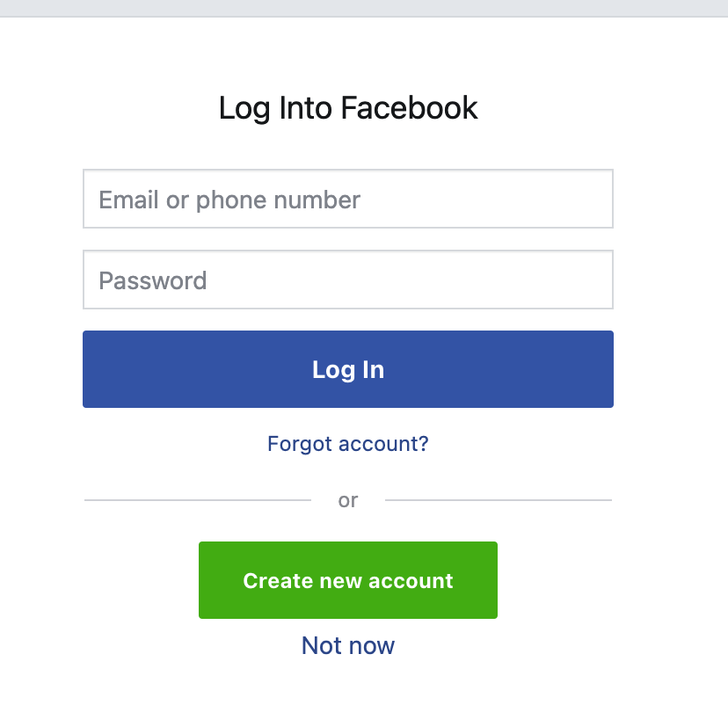
Task: Tap the Password placeholder text field
Action: point(348,280)
